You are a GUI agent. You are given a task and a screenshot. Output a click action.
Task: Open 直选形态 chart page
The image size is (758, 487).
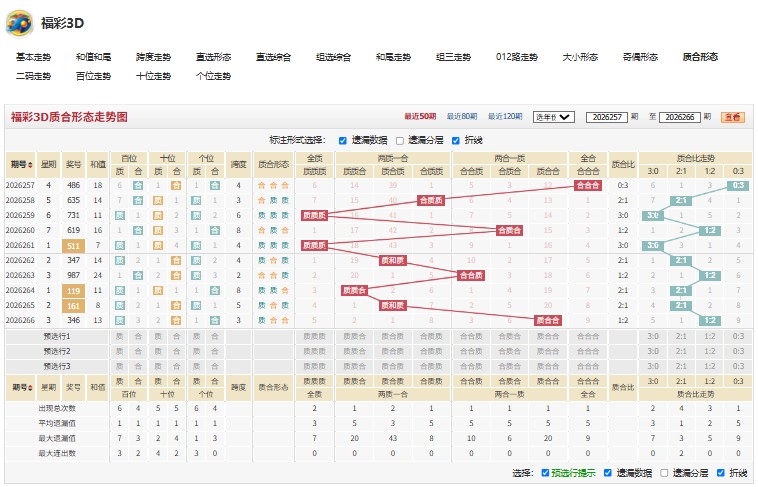point(213,57)
